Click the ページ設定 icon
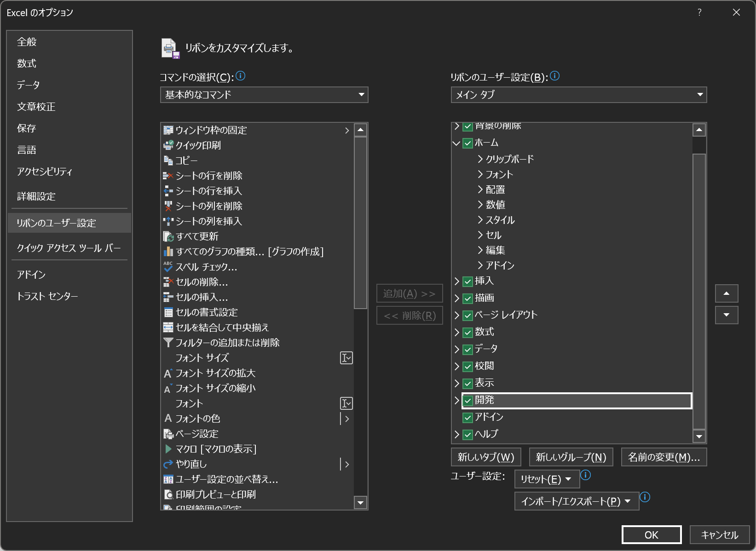Viewport: 756px width, 551px height. pos(168,434)
